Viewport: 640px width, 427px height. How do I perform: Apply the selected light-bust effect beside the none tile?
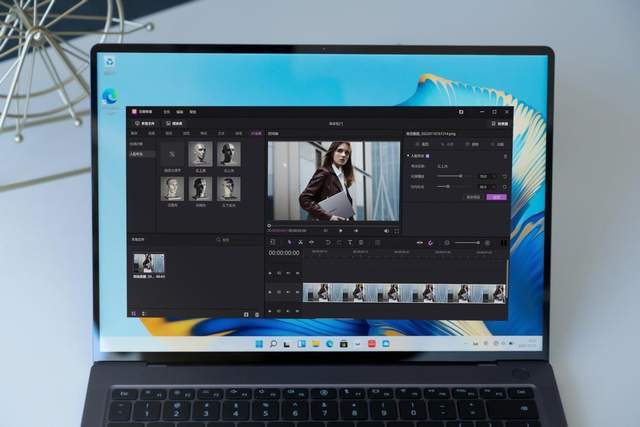pyautogui.click(x=200, y=154)
